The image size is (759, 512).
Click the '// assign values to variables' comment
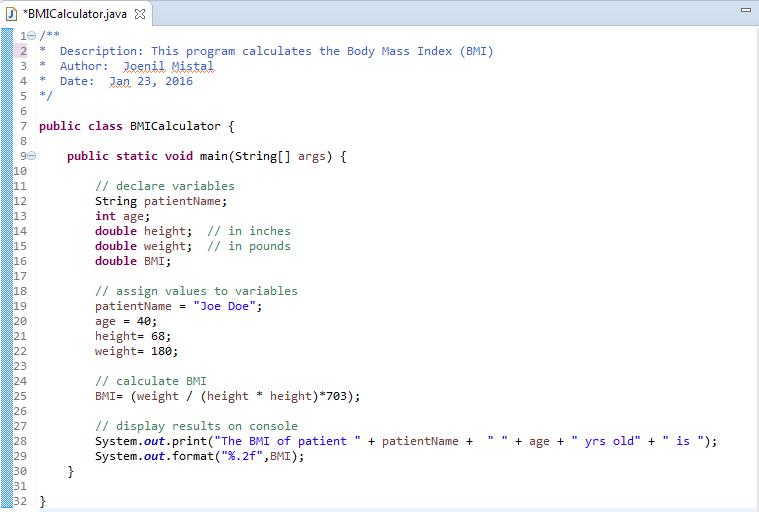[196, 291]
